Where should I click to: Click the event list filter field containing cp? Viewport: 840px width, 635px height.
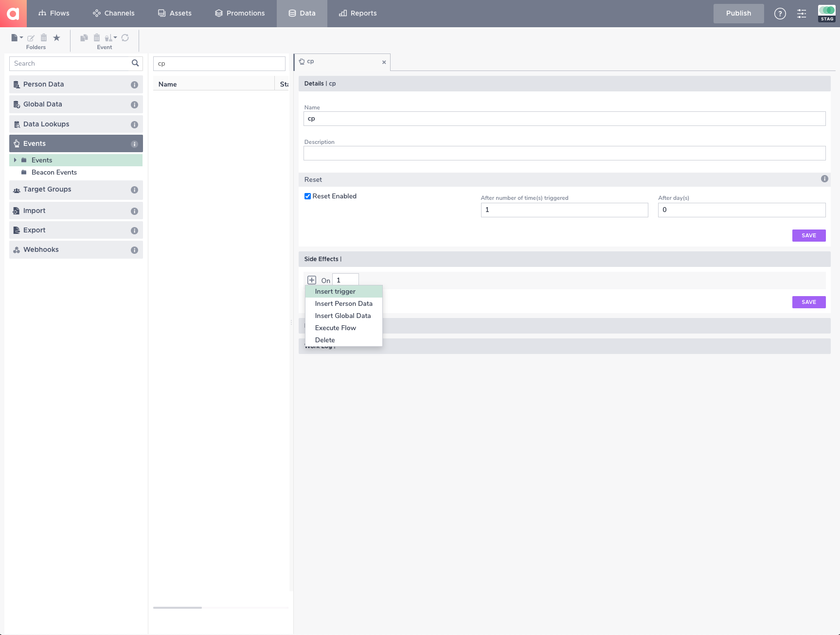pyautogui.click(x=219, y=63)
